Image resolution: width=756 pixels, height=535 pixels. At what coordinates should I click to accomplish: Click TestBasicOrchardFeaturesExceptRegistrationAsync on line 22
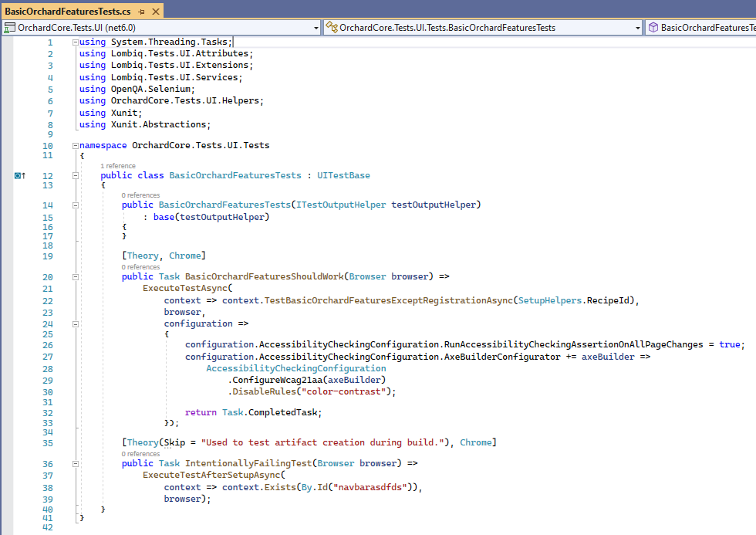(389, 300)
